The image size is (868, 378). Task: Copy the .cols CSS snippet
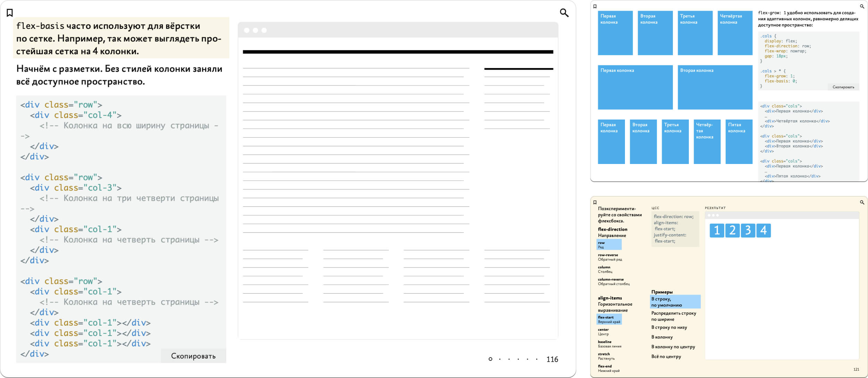pos(843,87)
